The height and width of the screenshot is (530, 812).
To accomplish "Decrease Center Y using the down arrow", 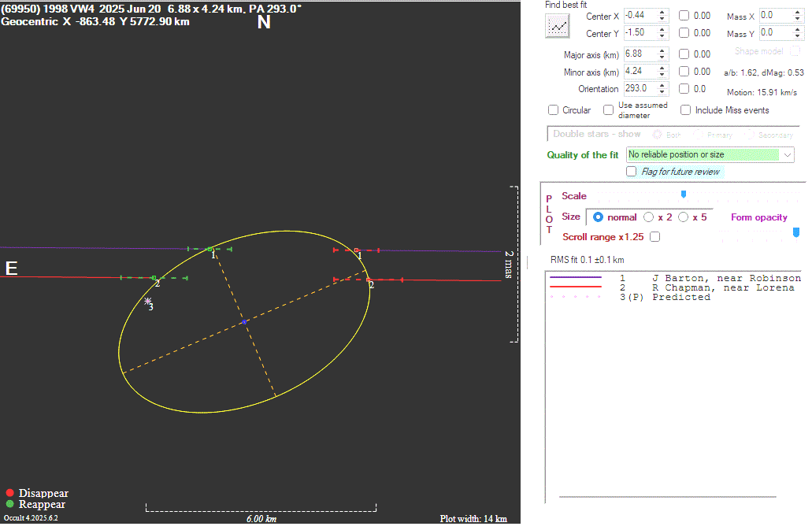I will (662, 36).
